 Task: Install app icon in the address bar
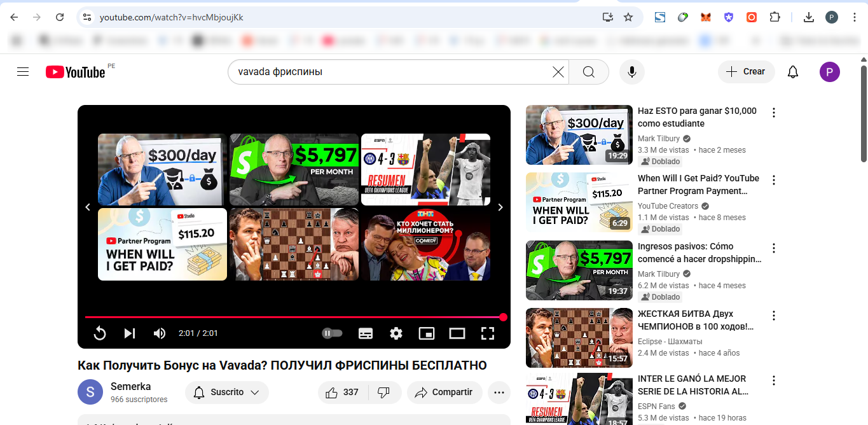[608, 17]
